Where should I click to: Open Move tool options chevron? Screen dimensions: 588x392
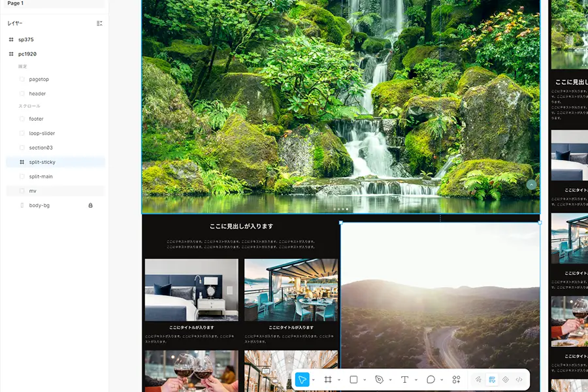(313, 380)
